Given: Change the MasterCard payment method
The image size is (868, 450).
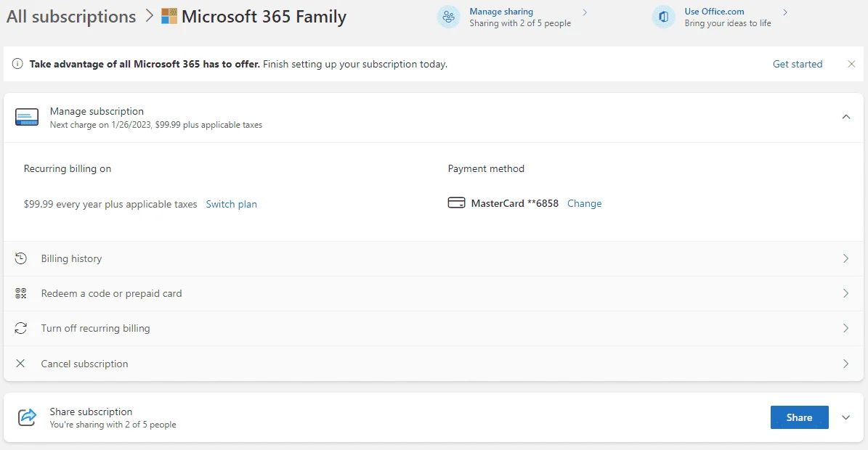Looking at the screenshot, I should (x=584, y=203).
